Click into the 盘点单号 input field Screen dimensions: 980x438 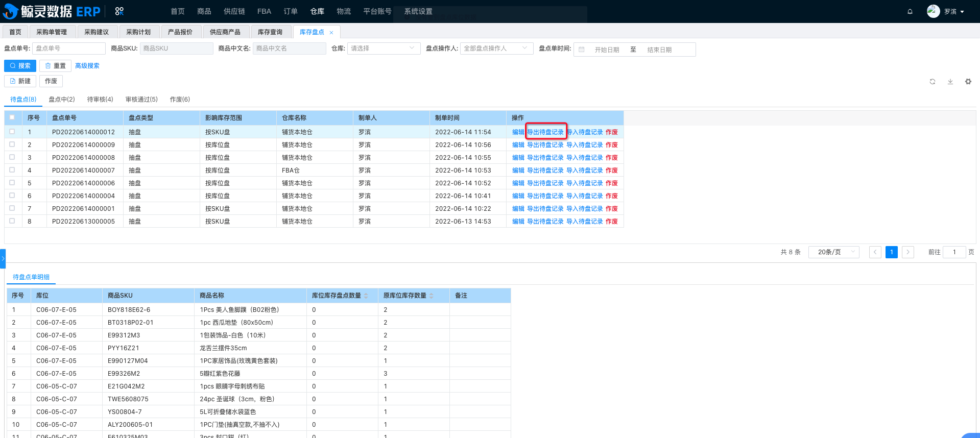click(68, 48)
